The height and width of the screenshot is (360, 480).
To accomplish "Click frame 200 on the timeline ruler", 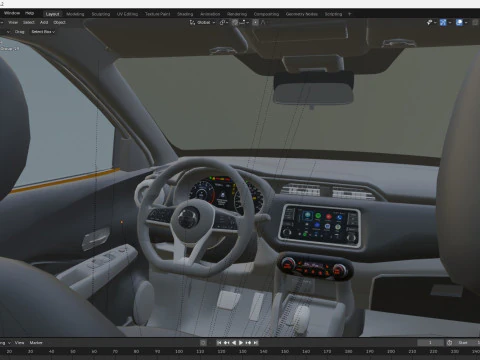I will pyautogui.click(x=391, y=352).
